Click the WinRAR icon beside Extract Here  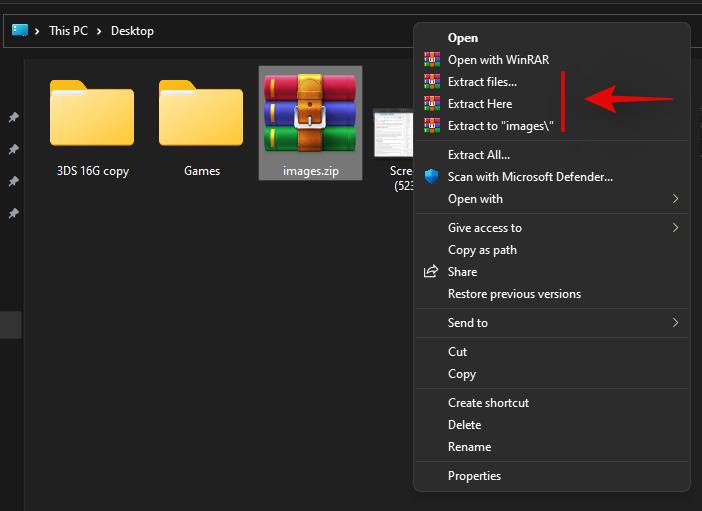431,104
